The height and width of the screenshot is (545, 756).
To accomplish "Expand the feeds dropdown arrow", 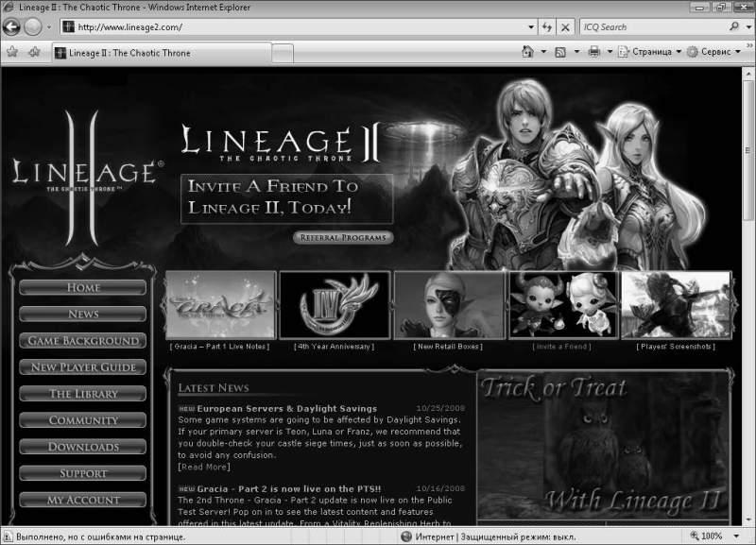I will click(x=576, y=52).
